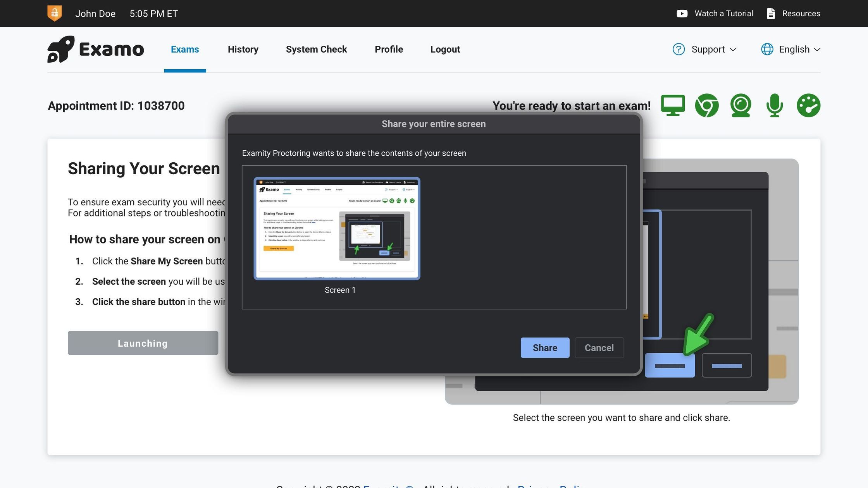Click the orange lock shield icon
Image resolution: width=868 pixels, height=488 pixels.
55,13
